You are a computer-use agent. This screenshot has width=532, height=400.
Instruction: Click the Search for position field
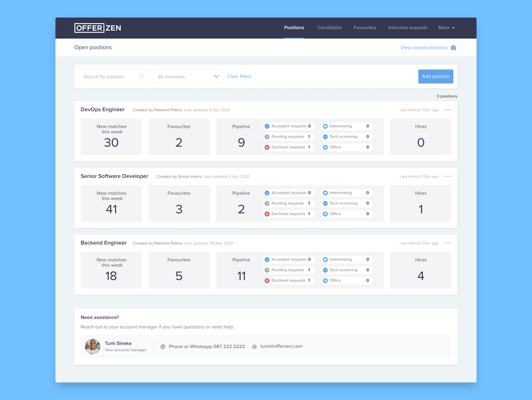click(x=109, y=76)
